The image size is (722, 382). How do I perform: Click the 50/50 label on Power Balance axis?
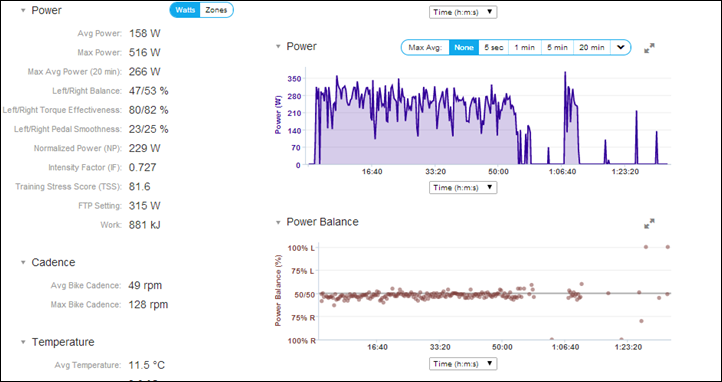(305, 295)
